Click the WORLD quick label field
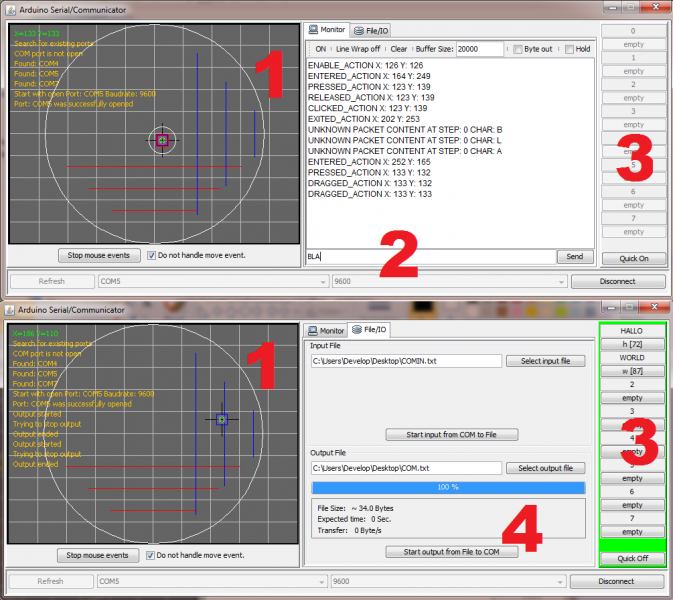673x600 pixels. click(632, 358)
